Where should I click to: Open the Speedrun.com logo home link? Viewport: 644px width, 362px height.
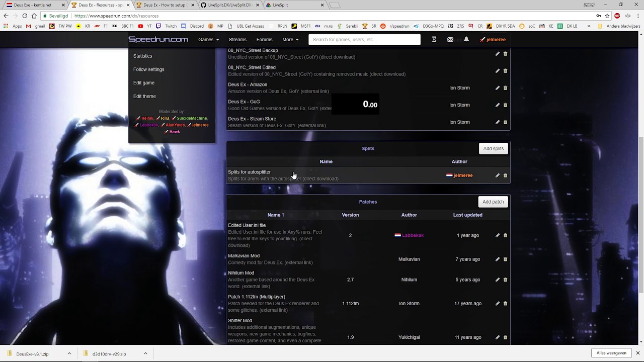[x=158, y=39]
